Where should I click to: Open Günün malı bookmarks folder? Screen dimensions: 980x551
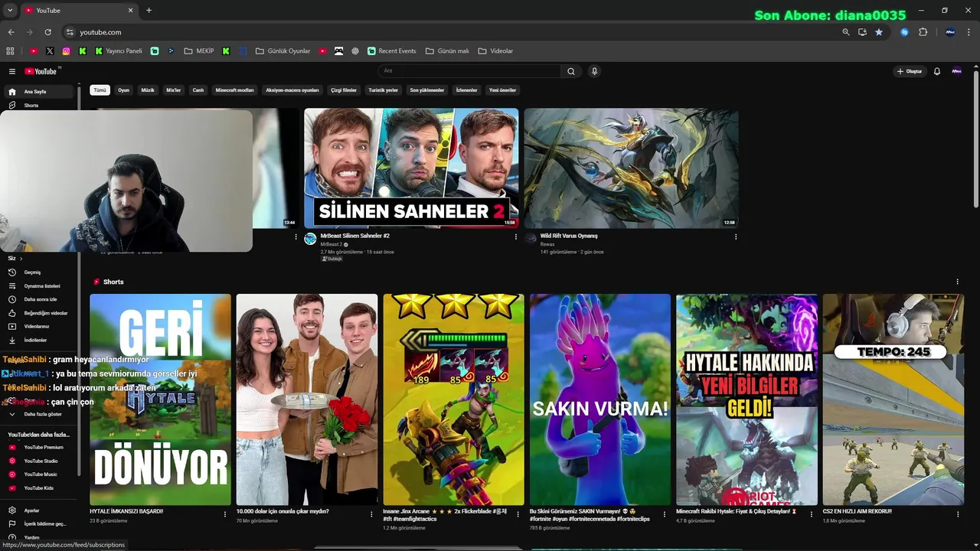(x=446, y=51)
